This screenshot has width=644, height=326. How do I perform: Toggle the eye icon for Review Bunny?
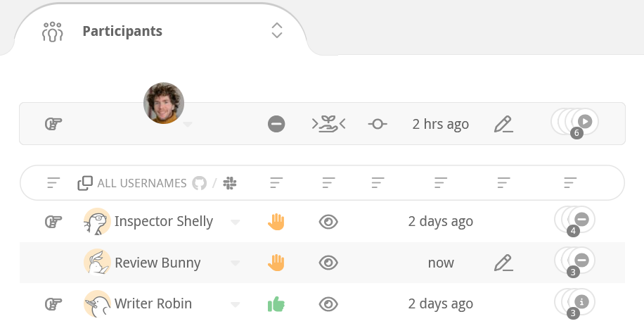328,263
